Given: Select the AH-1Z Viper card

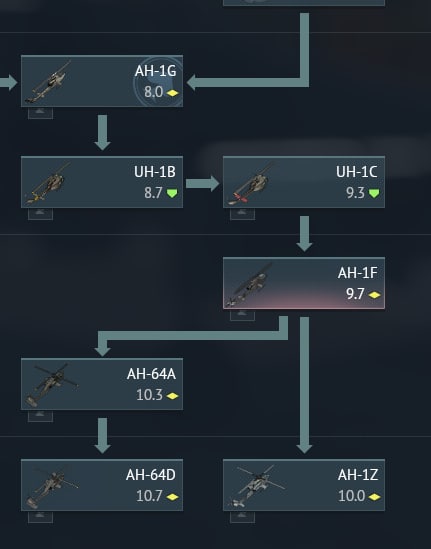Looking at the screenshot, I should click(304, 485).
